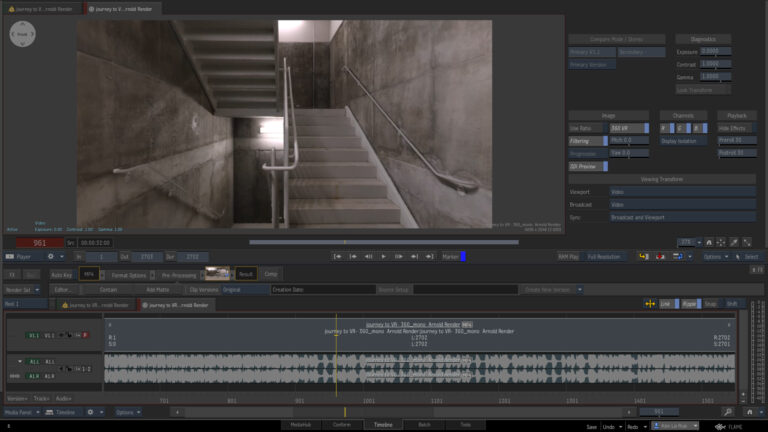The height and width of the screenshot is (432, 768).
Task: Switch to the MediaHub tab
Action: pyautogui.click(x=301, y=425)
